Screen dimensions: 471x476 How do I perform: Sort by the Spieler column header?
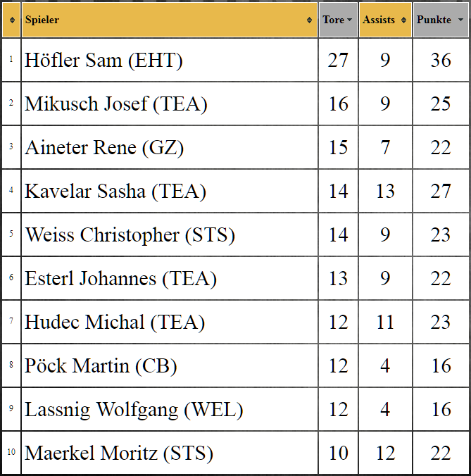(x=42, y=20)
